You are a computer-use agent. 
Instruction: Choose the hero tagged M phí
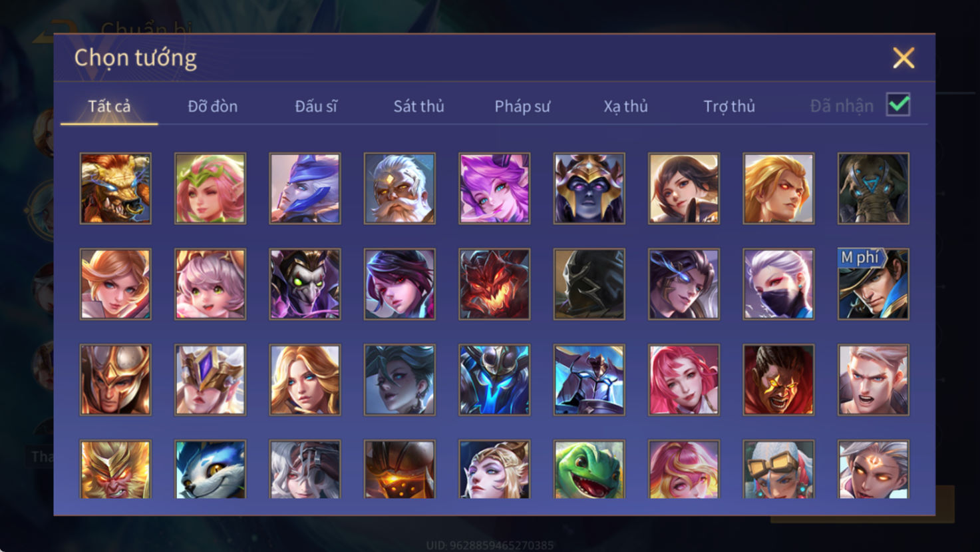tap(874, 284)
